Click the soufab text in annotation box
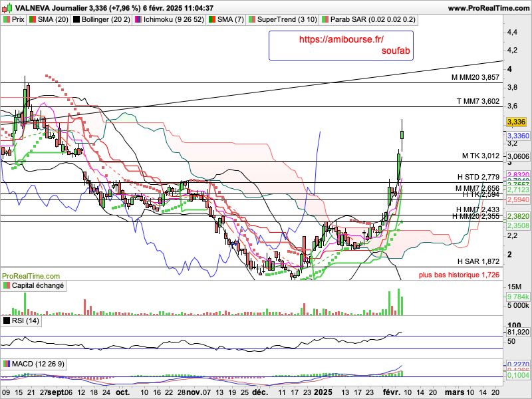Screen dimensions: 532x399 [x=396, y=51]
